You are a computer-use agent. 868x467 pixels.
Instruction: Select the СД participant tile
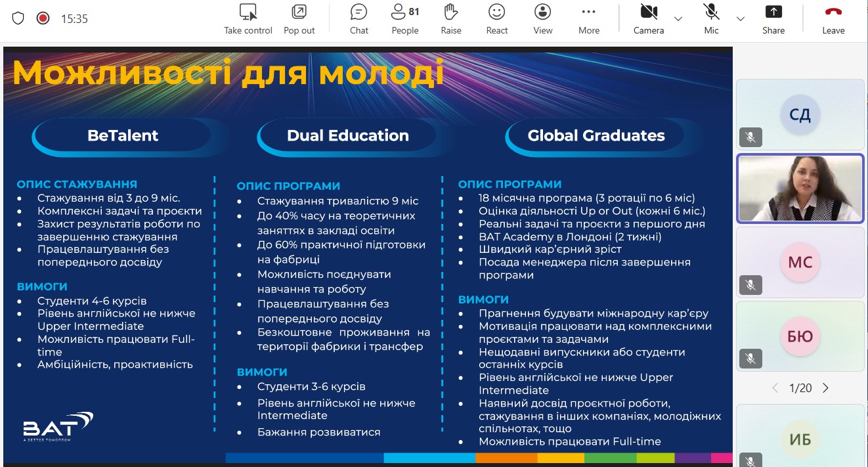pyautogui.click(x=800, y=114)
